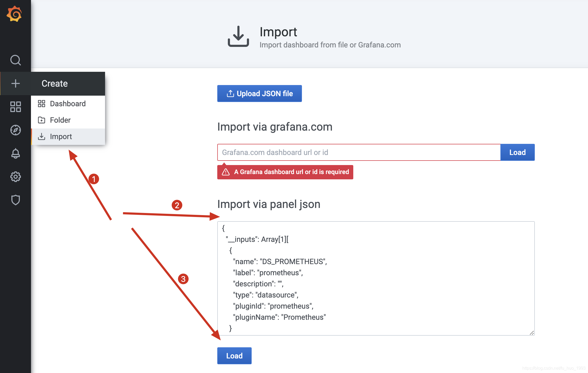Click Load button below panel json
Image resolution: width=588 pixels, height=373 pixels.
(234, 356)
